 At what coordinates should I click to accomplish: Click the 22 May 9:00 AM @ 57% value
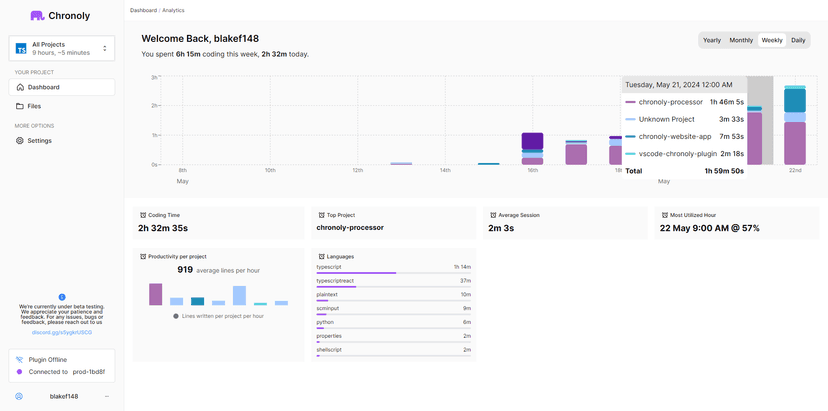(710, 228)
